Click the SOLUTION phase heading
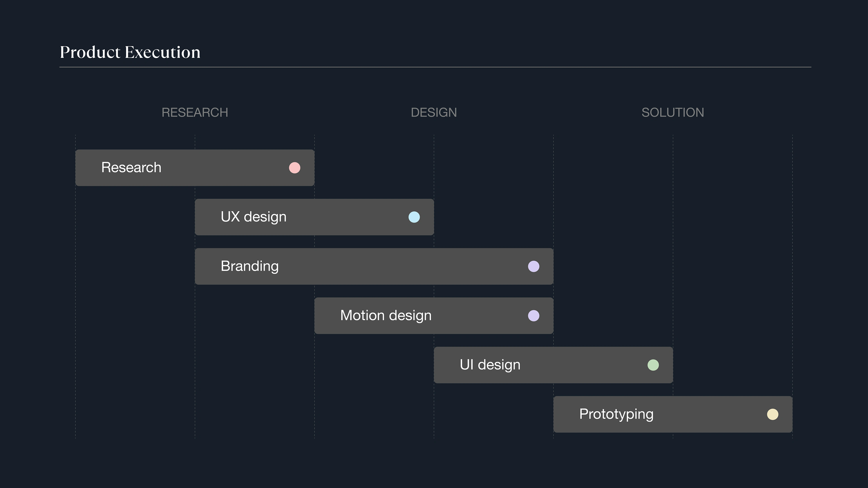 pos(672,113)
